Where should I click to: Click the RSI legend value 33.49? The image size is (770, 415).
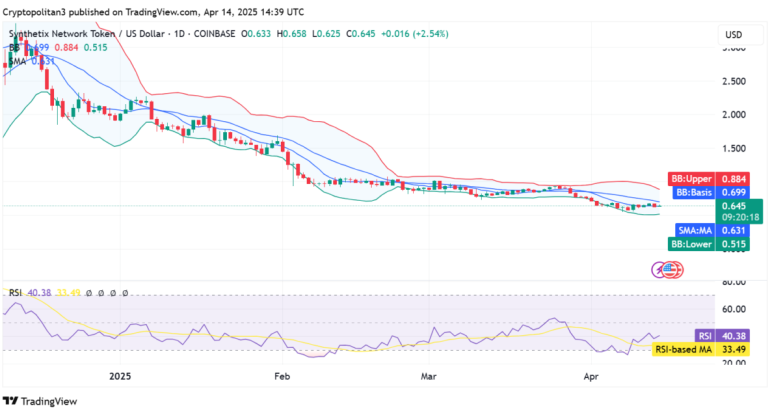point(68,293)
